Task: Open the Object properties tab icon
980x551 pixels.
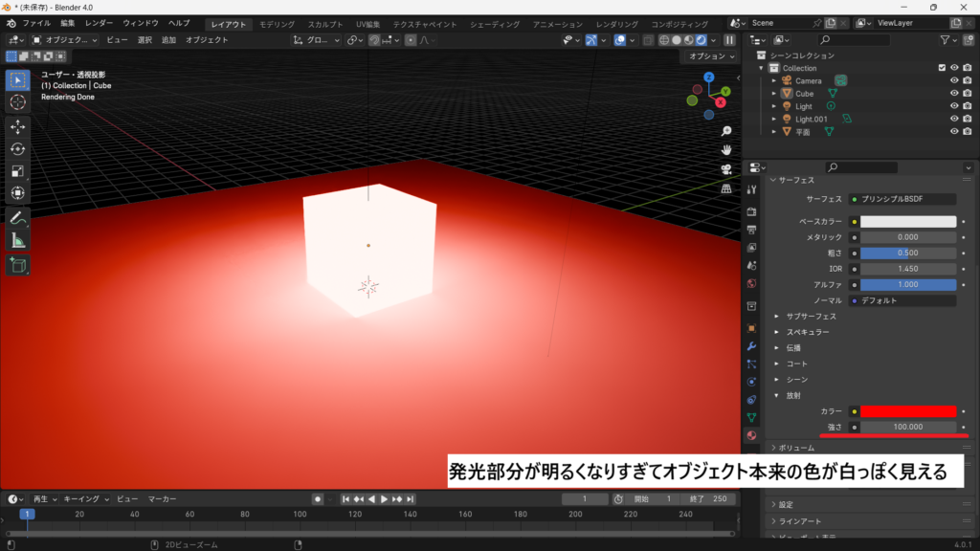Action: 751,328
